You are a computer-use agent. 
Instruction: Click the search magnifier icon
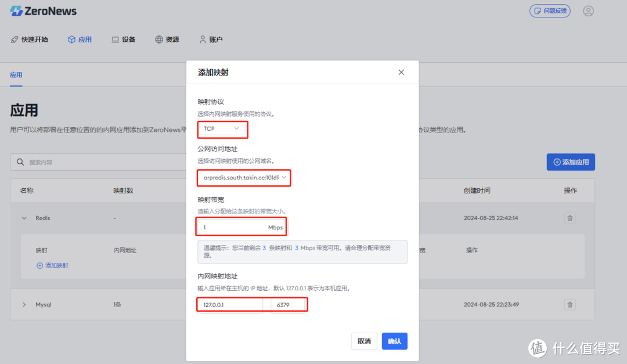pyautogui.click(x=19, y=162)
